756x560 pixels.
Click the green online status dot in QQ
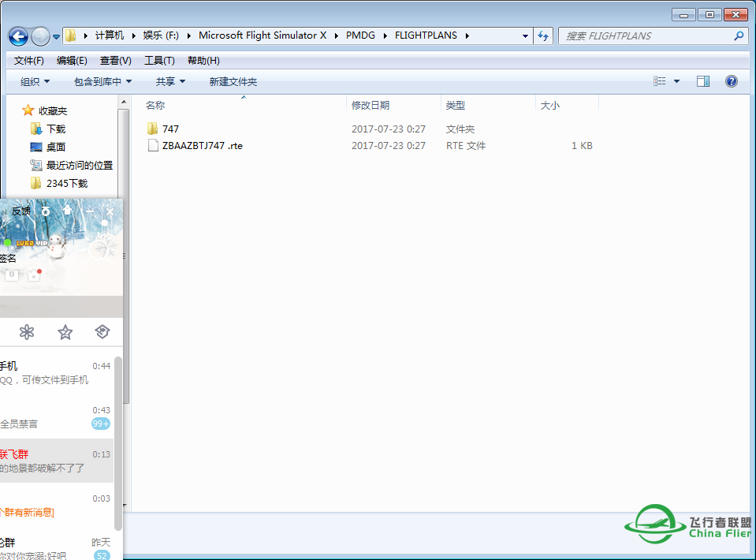(x=8, y=242)
